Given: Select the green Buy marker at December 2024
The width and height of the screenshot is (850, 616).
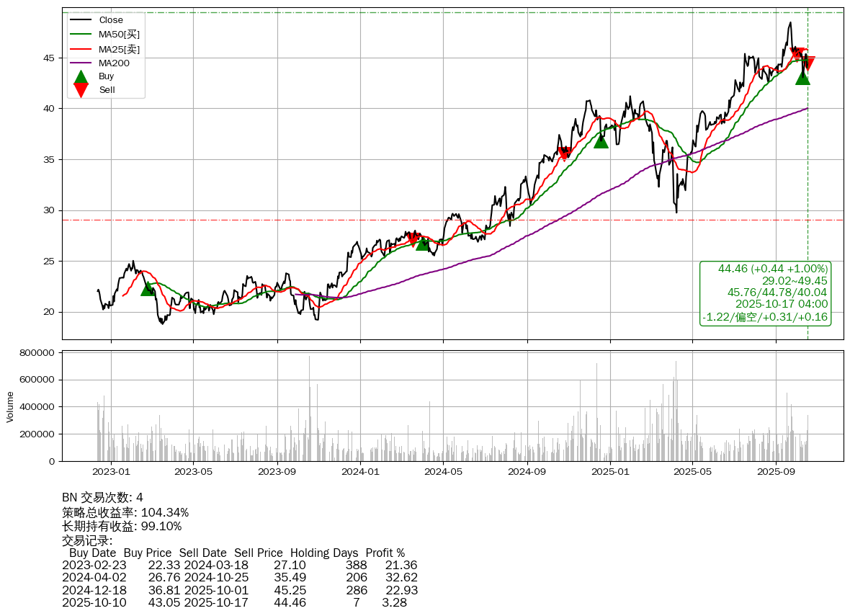Looking at the screenshot, I should (x=601, y=141).
